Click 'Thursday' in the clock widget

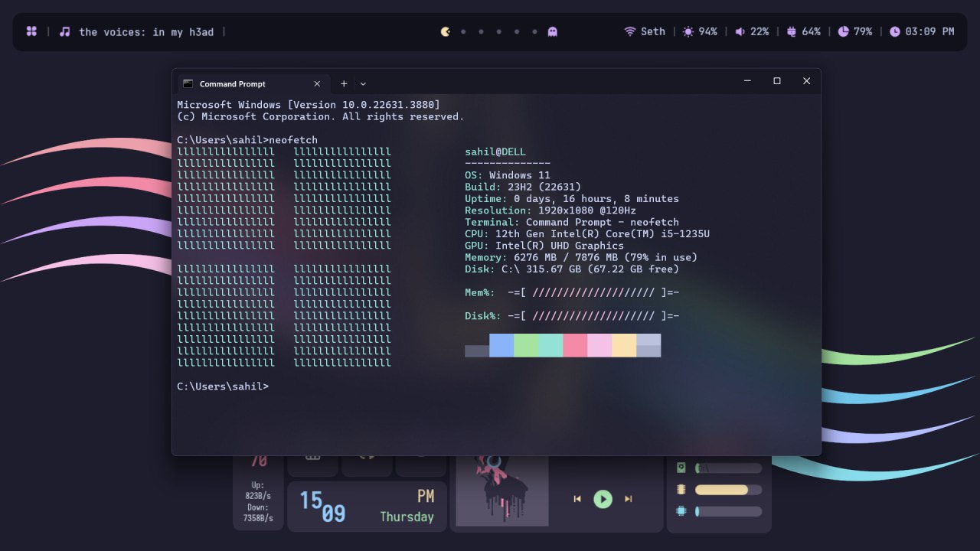[x=407, y=517]
